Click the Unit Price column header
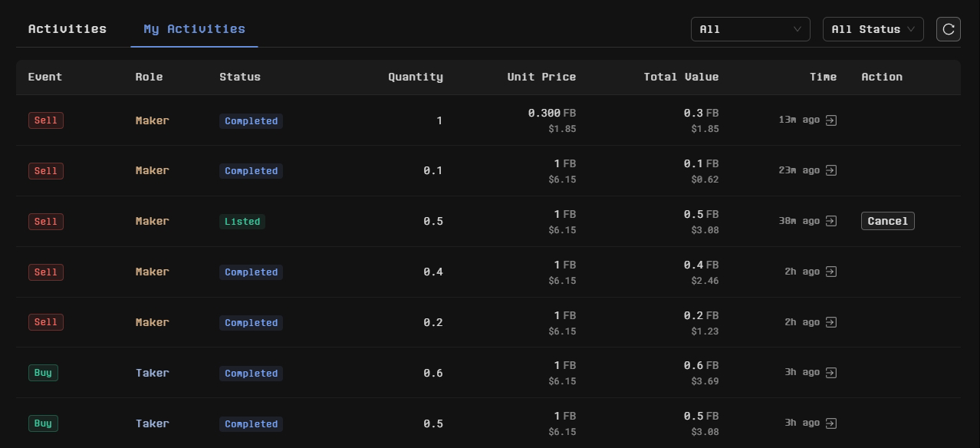This screenshot has height=448, width=980. [541, 77]
